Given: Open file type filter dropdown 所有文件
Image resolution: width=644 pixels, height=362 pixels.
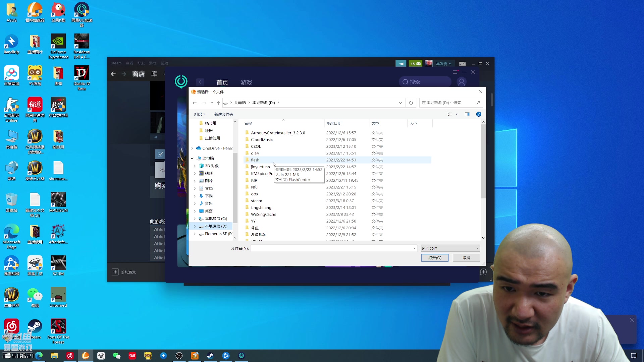Looking at the screenshot, I should click(x=450, y=248).
